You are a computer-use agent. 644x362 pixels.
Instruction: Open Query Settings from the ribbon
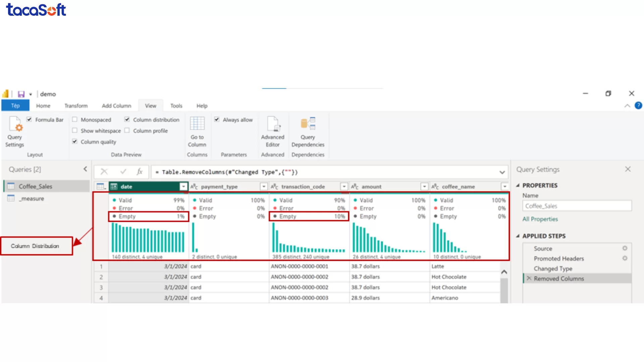[15, 132]
